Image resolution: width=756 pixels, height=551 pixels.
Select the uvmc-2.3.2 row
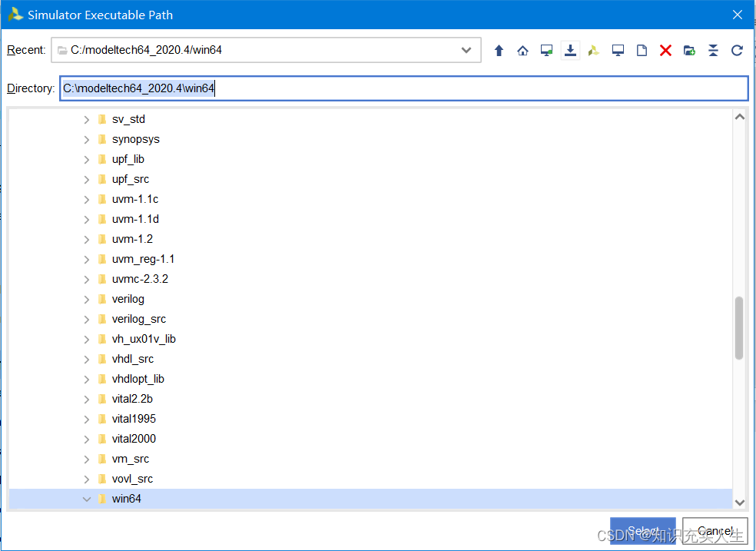pyautogui.click(x=370, y=279)
